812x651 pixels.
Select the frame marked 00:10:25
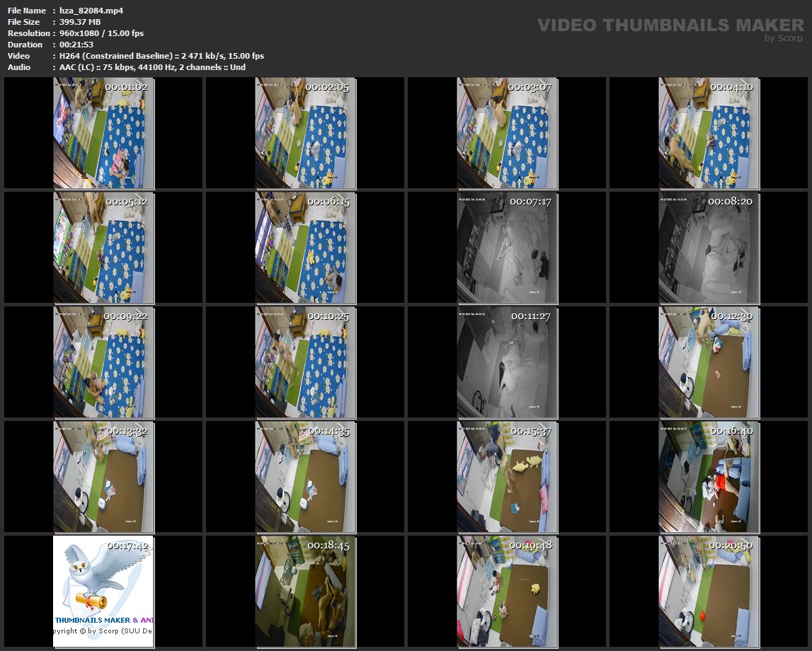click(x=305, y=362)
